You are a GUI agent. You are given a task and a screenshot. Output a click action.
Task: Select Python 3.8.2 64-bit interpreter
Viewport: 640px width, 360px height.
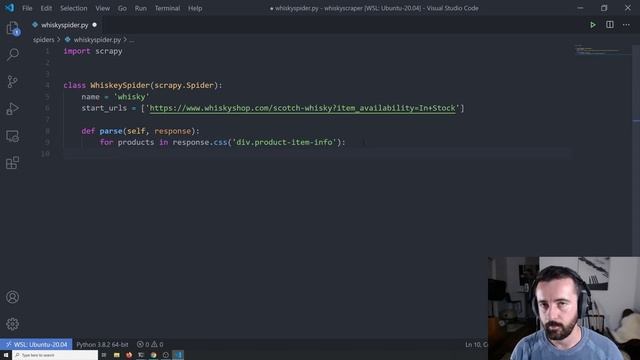pyautogui.click(x=102, y=344)
